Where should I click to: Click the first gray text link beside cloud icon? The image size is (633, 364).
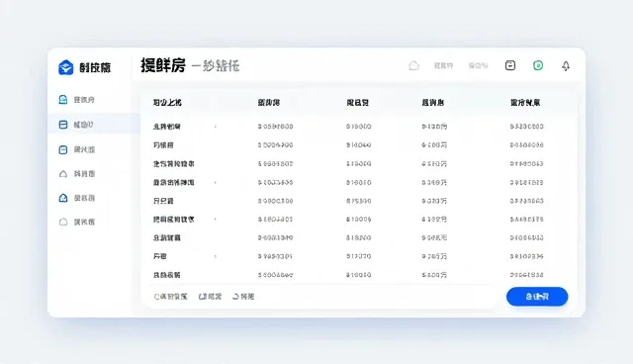[x=443, y=66]
